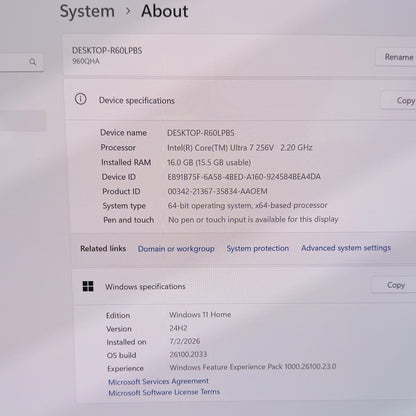Screen dimensions: 416x416
Task: Go back to System in breadcrumb
Action: [x=87, y=11]
